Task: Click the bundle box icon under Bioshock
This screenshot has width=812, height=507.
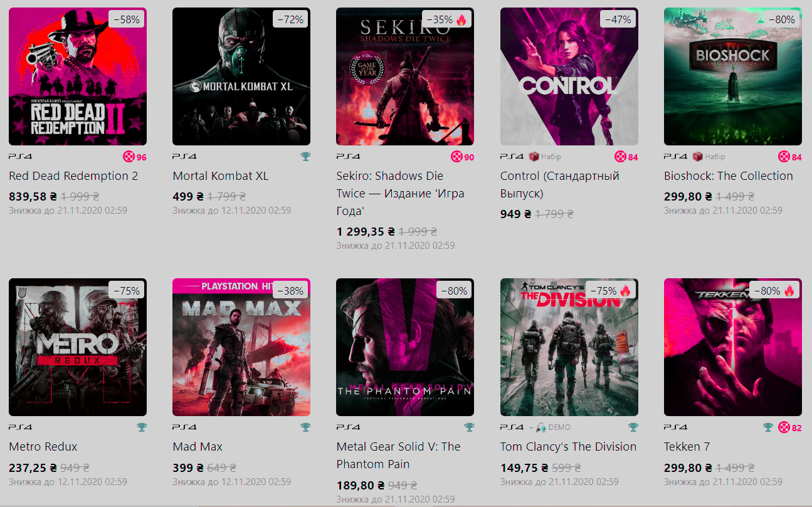Action: pyautogui.click(x=698, y=157)
